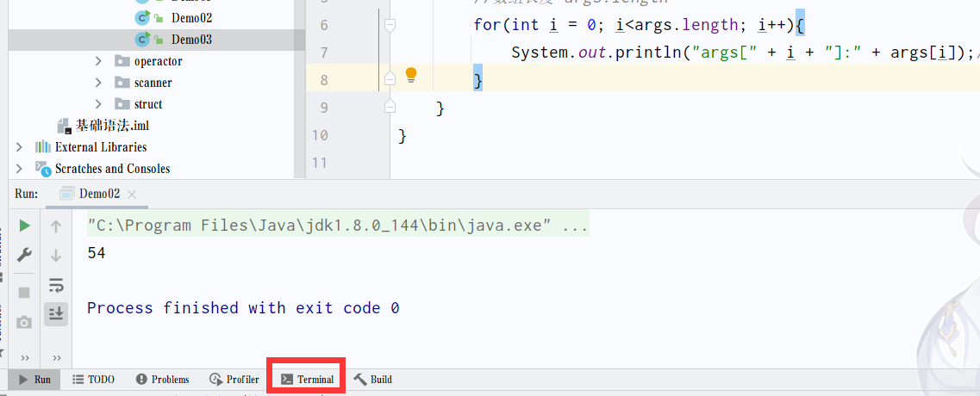
Task: Click the up arrow in Run console
Action: (x=56, y=226)
